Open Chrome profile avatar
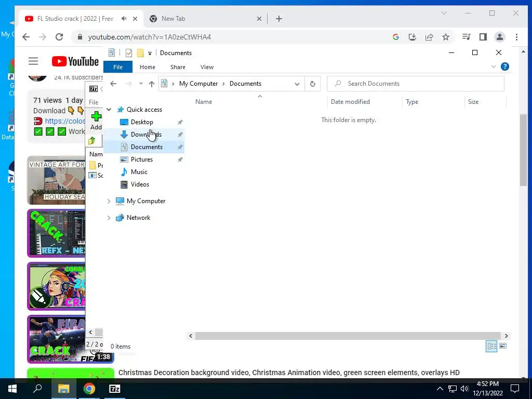The image size is (532, 399). (x=499, y=37)
